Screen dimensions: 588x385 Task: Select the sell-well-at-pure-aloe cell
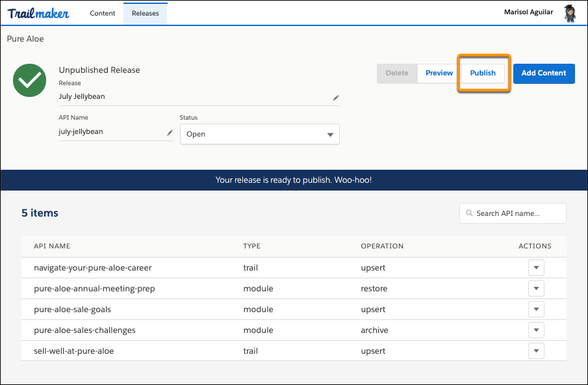73,351
